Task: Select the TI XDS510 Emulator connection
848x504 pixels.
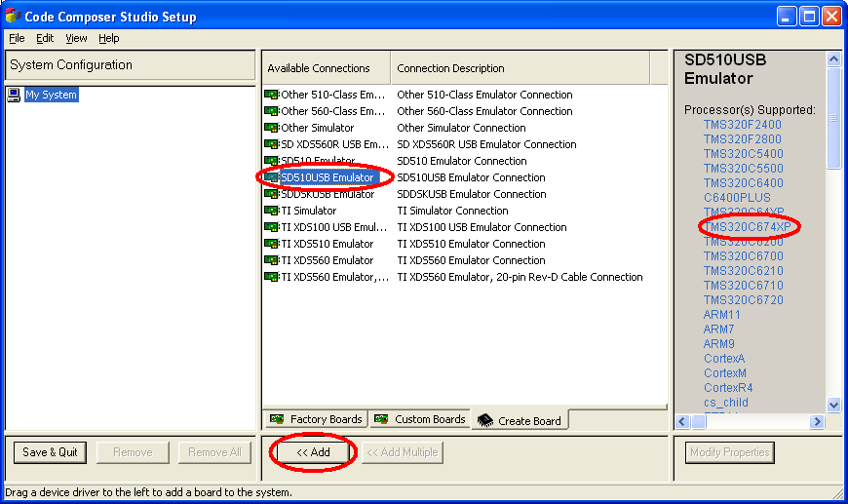Action: (327, 244)
